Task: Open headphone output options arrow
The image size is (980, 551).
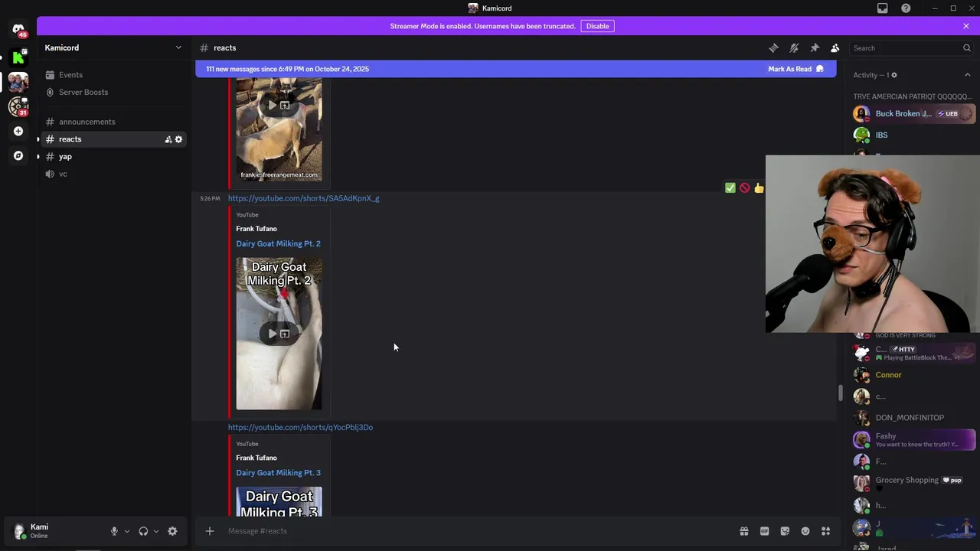Action: click(x=156, y=531)
